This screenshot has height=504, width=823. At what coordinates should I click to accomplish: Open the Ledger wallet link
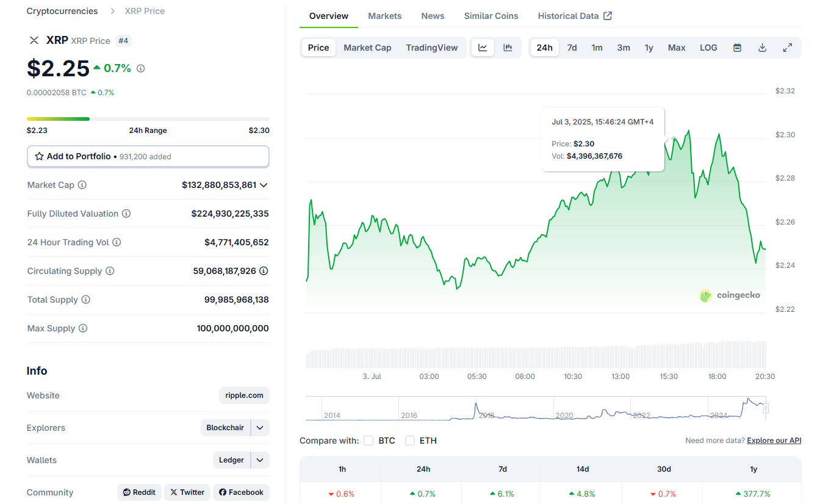[x=231, y=460]
